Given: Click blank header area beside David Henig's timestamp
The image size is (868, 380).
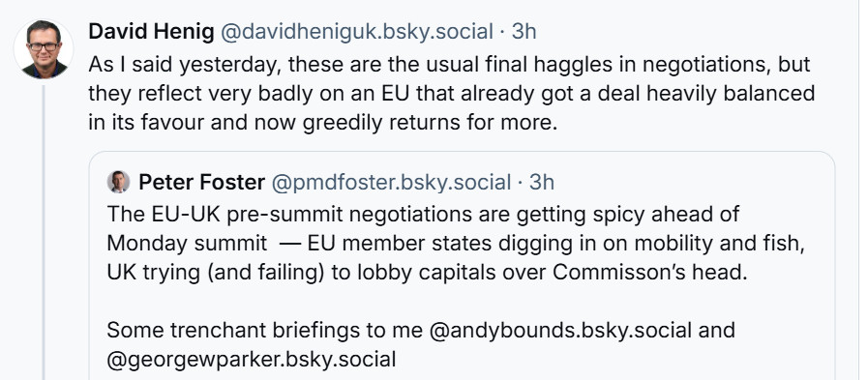Looking at the screenshot, I should point(692,32).
